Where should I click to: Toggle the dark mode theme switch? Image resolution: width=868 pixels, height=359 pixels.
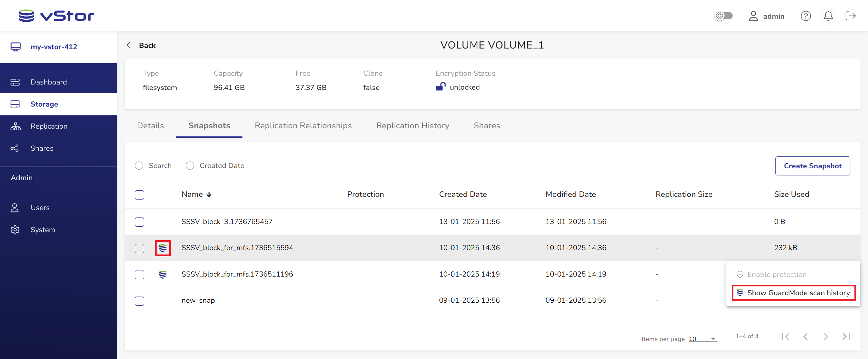[724, 16]
